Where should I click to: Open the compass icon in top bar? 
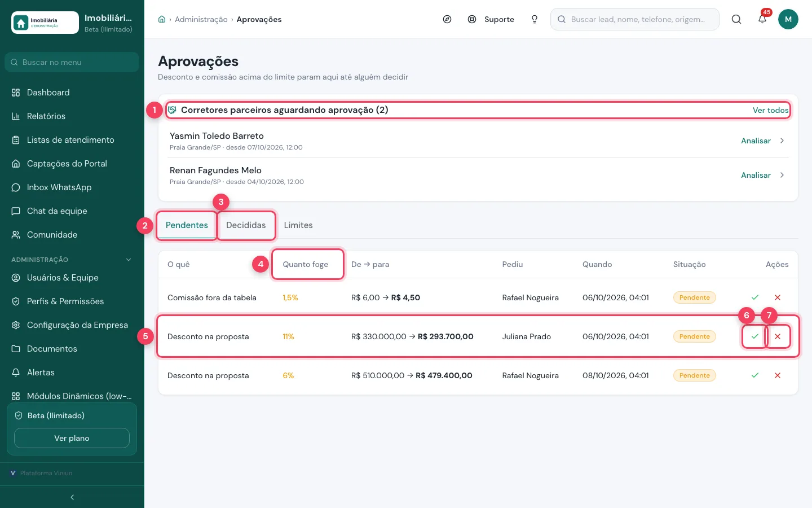(447, 19)
